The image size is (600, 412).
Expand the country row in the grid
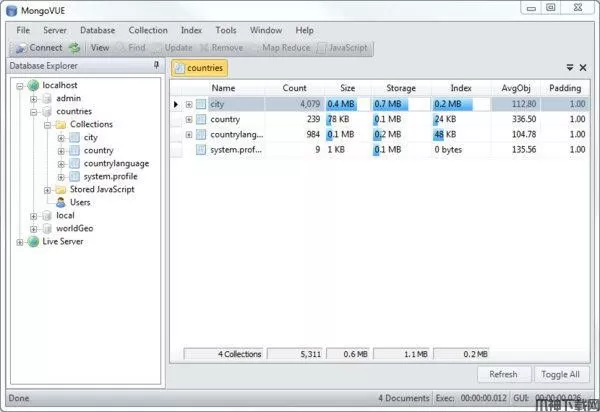[188, 119]
